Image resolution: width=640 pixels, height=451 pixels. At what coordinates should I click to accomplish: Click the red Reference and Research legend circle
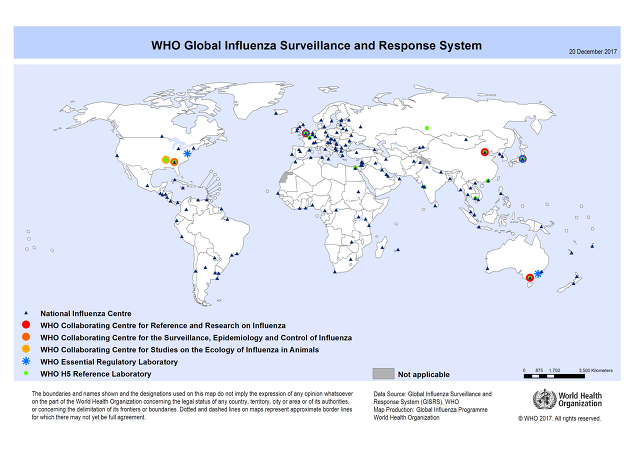[x=26, y=325]
